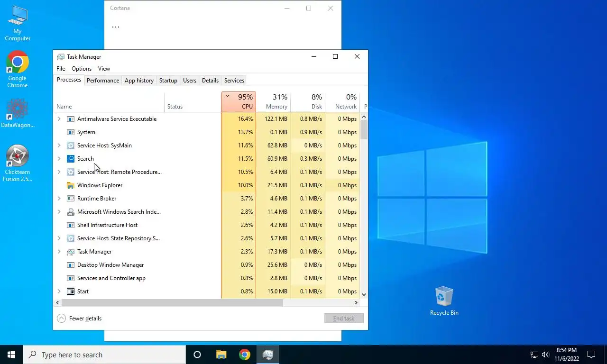607x364 pixels.
Task: Select the My Computer desktop icon
Action: click(18, 24)
